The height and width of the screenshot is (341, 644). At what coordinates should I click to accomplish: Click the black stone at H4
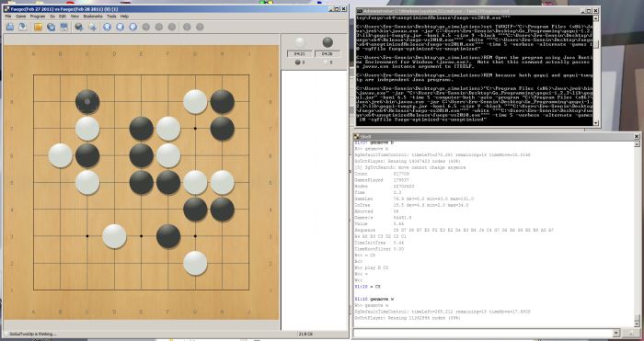(x=223, y=210)
